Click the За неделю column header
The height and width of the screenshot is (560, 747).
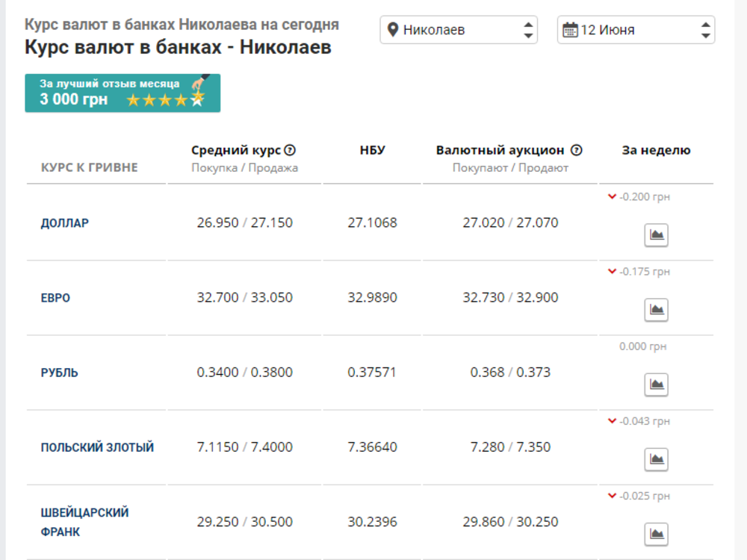pyautogui.click(x=656, y=150)
